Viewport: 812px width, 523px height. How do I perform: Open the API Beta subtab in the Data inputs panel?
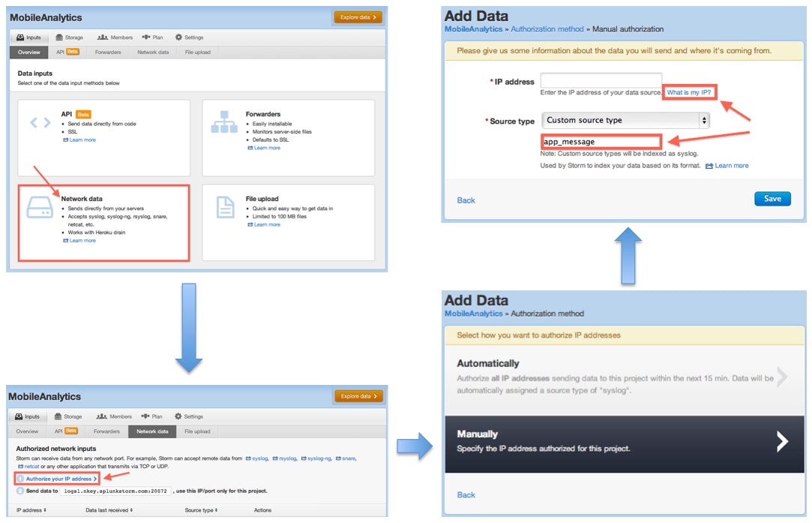67,52
